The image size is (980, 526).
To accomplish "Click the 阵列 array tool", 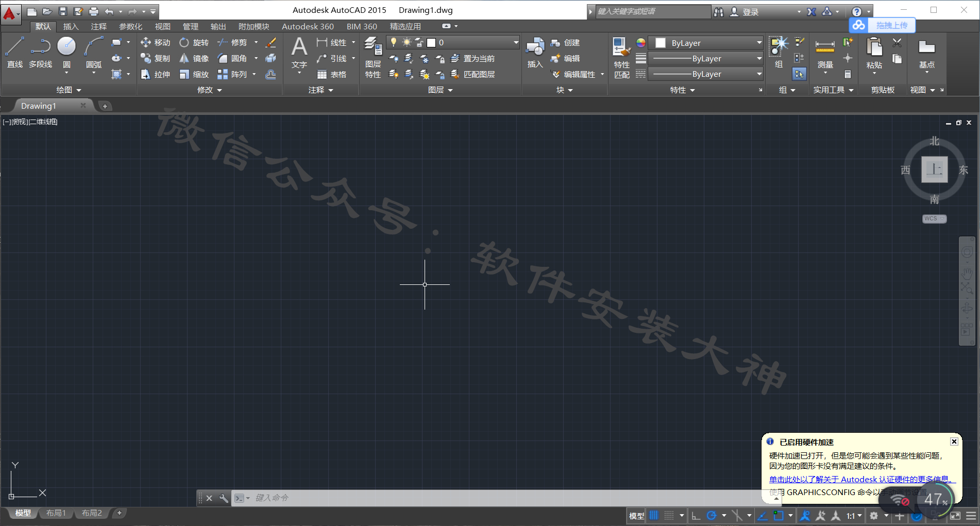I will pos(232,74).
